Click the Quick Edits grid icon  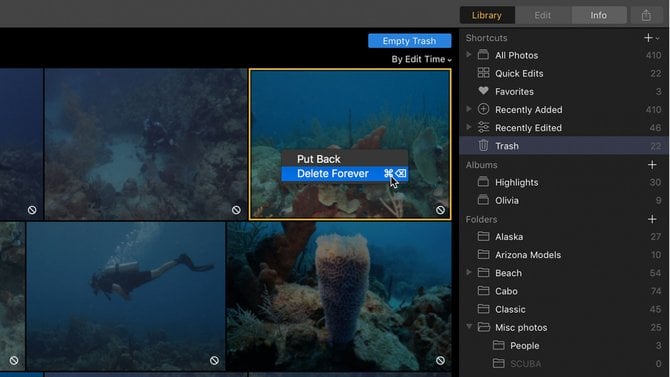click(x=483, y=73)
